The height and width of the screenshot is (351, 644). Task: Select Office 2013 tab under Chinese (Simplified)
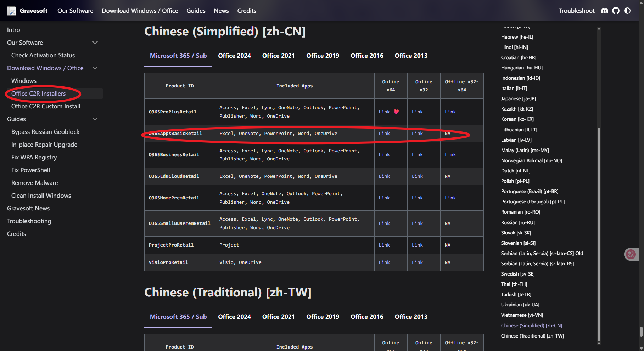pos(411,56)
